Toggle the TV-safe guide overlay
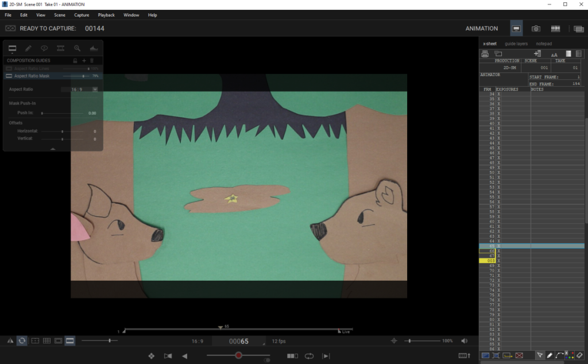The image size is (588, 364). pyautogui.click(x=35, y=341)
